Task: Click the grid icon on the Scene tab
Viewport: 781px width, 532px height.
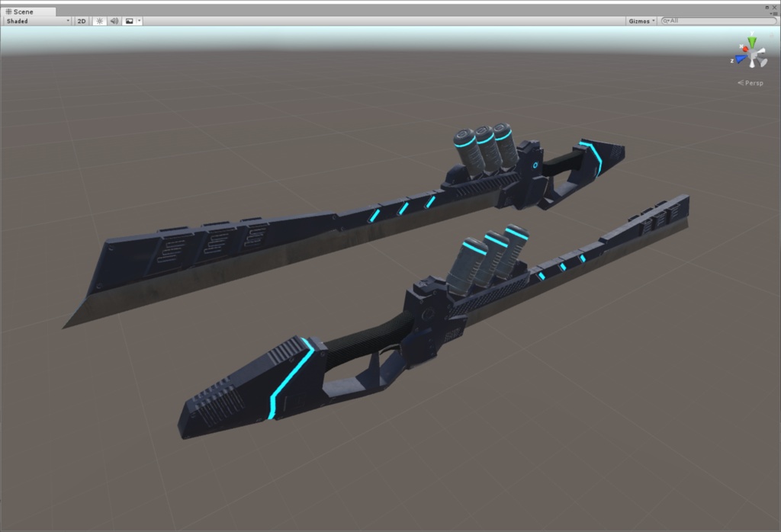Action: click(x=8, y=11)
